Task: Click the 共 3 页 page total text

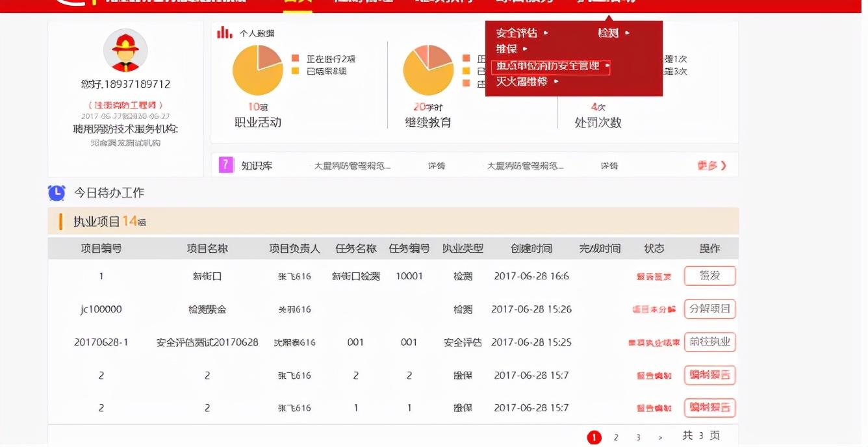Action: coord(701,436)
